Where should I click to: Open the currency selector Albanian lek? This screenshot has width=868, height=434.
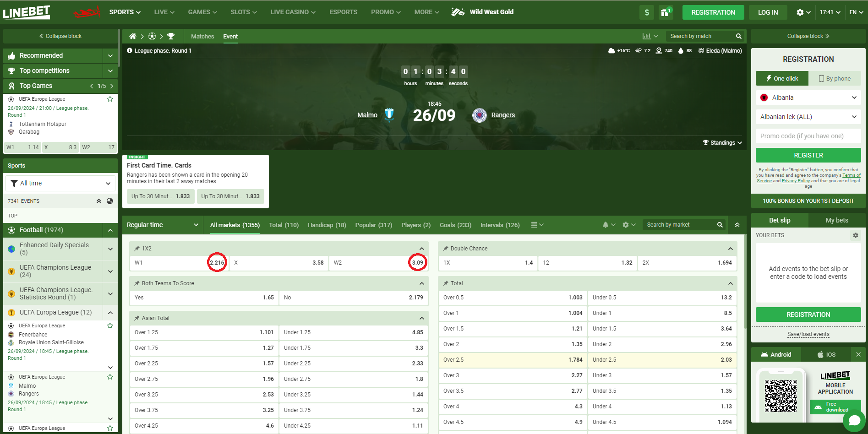(x=808, y=117)
